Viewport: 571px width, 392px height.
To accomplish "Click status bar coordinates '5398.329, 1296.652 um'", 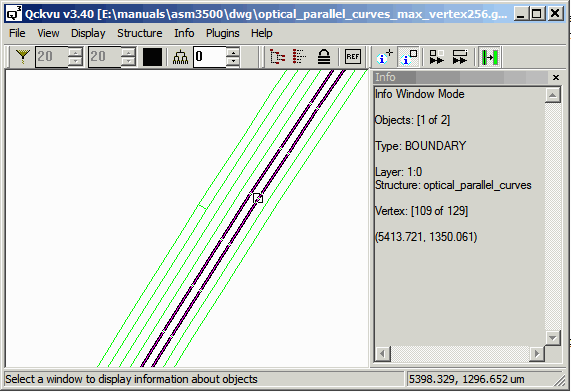I will pyautogui.click(x=466, y=379).
